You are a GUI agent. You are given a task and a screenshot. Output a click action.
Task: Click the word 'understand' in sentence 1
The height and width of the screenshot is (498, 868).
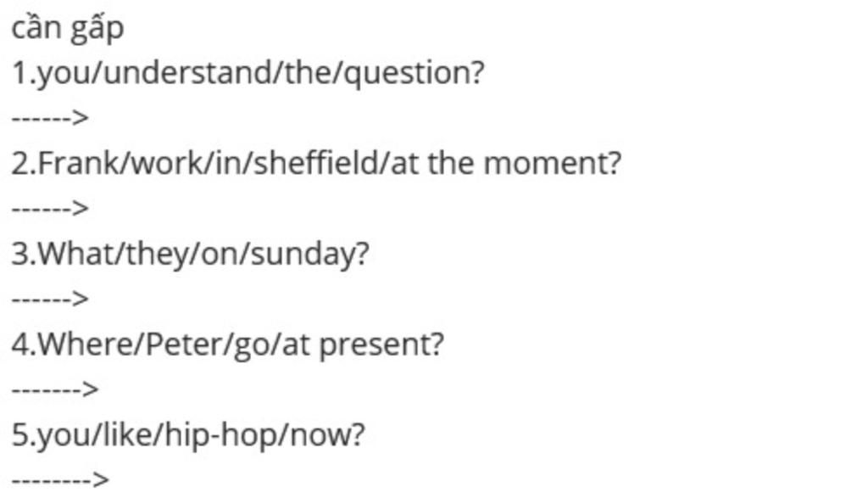[188, 72]
